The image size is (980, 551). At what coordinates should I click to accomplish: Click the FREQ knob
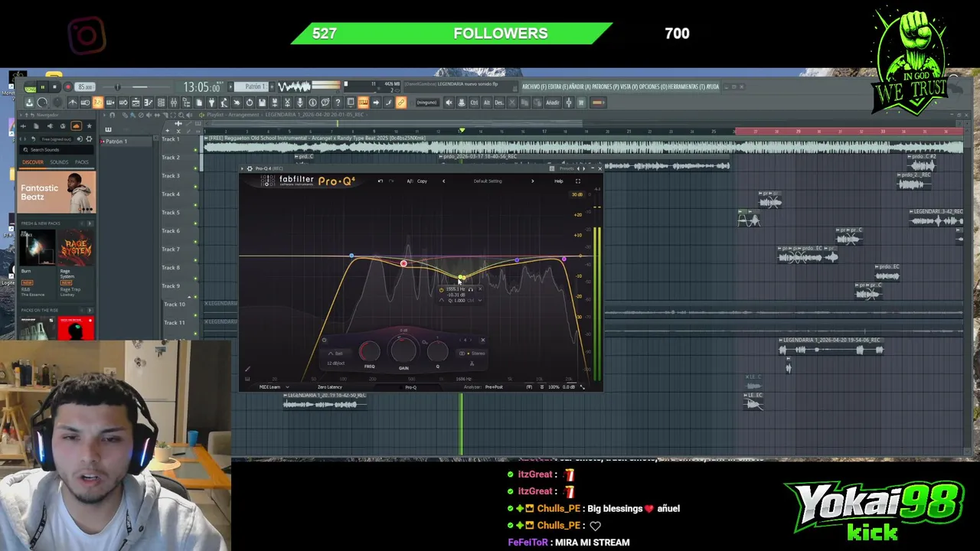[x=369, y=351]
